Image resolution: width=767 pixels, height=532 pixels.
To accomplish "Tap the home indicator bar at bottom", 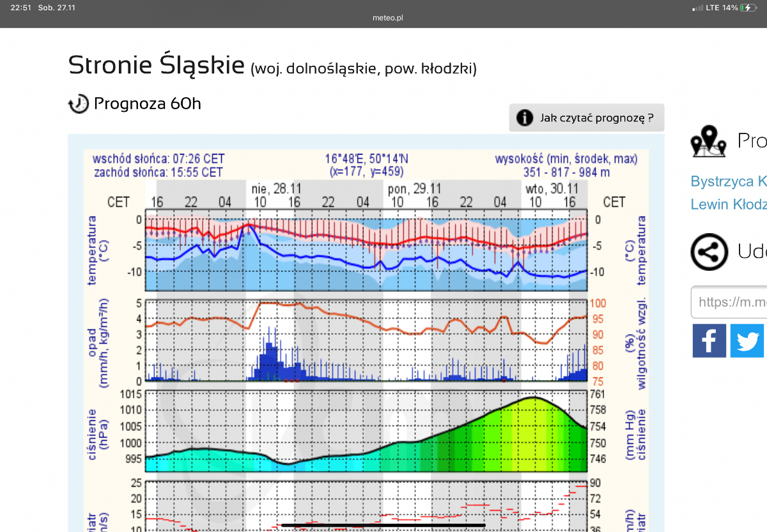I will pyautogui.click(x=383, y=526).
